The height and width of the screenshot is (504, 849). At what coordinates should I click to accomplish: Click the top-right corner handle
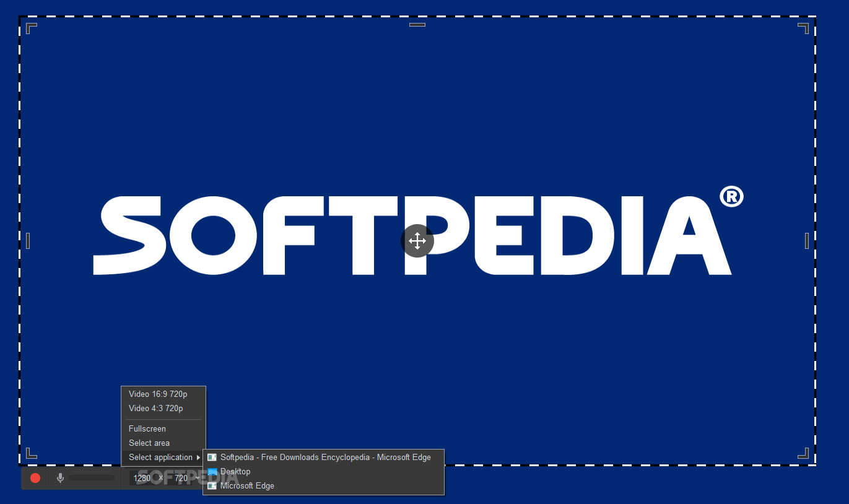point(803,28)
